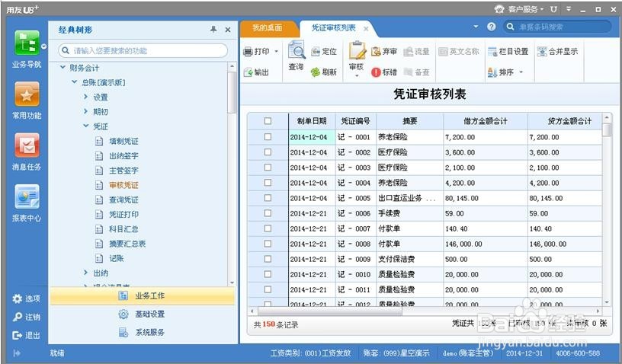Collapse the 总账[演示版] tree node

[x=74, y=82]
